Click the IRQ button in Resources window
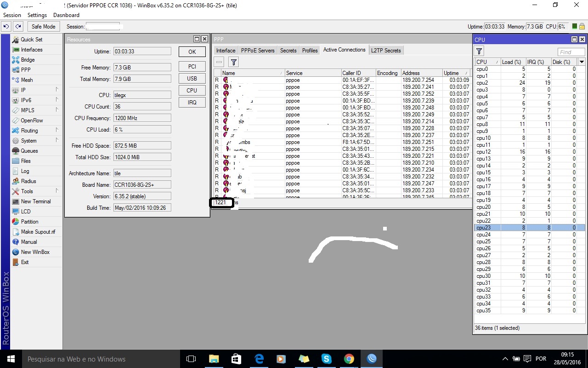The image size is (588, 368). [192, 103]
